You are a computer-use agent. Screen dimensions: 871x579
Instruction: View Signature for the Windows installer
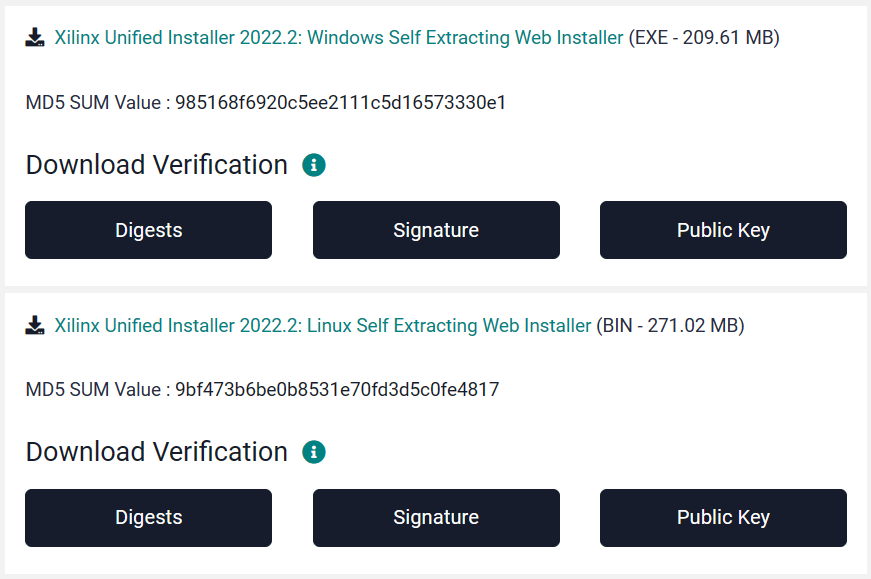[x=436, y=230]
